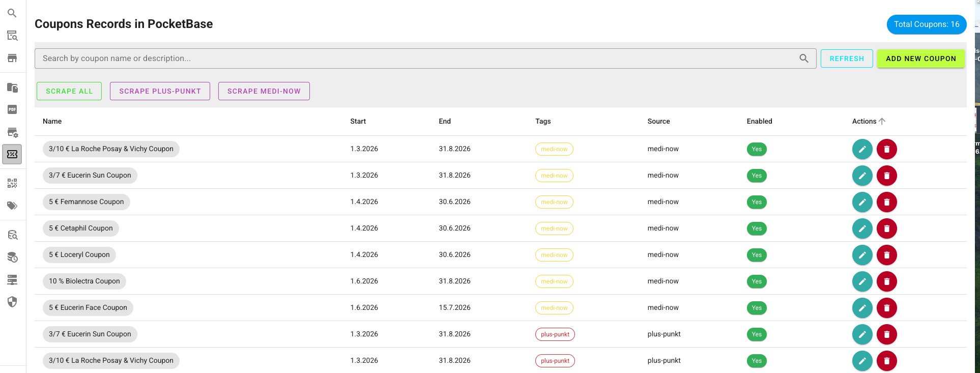This screenshot has height=373, width=980.
Task: Click the magnifier icon in search field
Action: [804, 59]
